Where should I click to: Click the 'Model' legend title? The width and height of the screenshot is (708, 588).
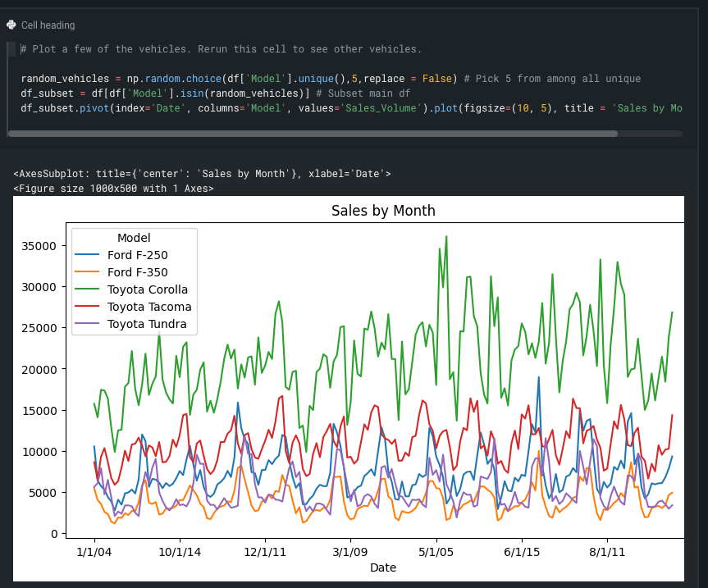(134, 238)
